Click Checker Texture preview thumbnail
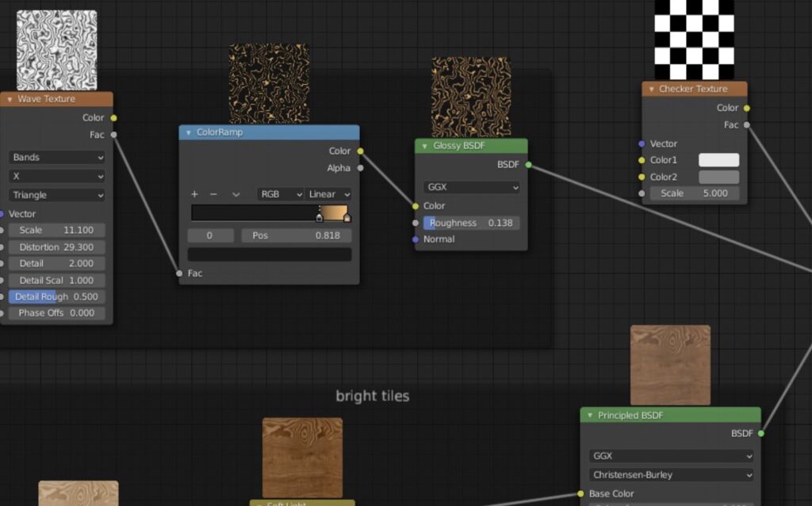This screenshot has height=506, width=812. click(x=695, y=40)
